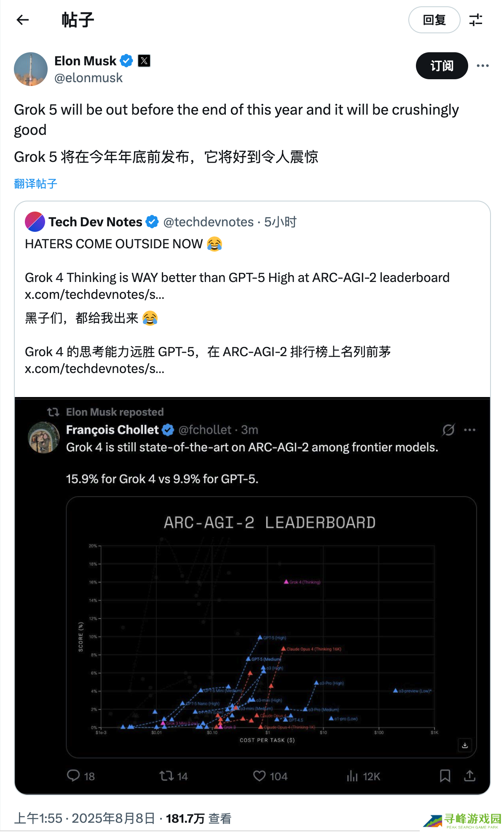Open three-dot menu on Chollet's post
This screenshot has width=504, height=832.
[469, 430]
